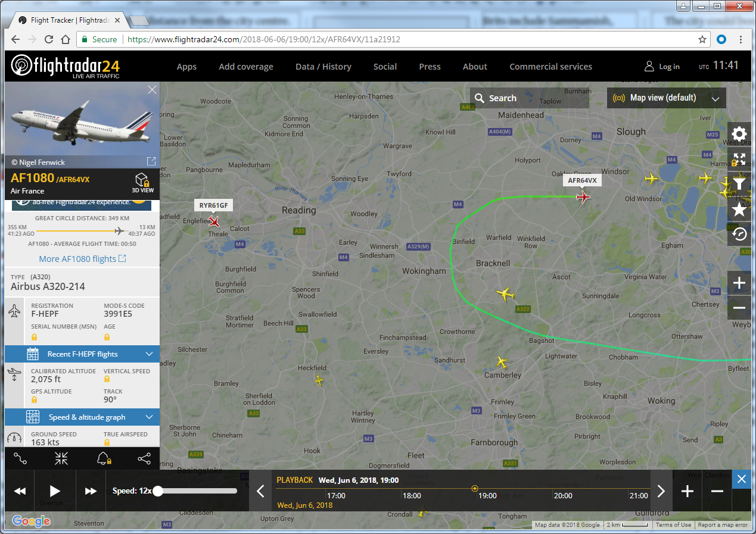Viewport: 756px width, 534px height.
Task: Click the flight alert bell icon
Action: pyautogui.click(x=103, y=458)
